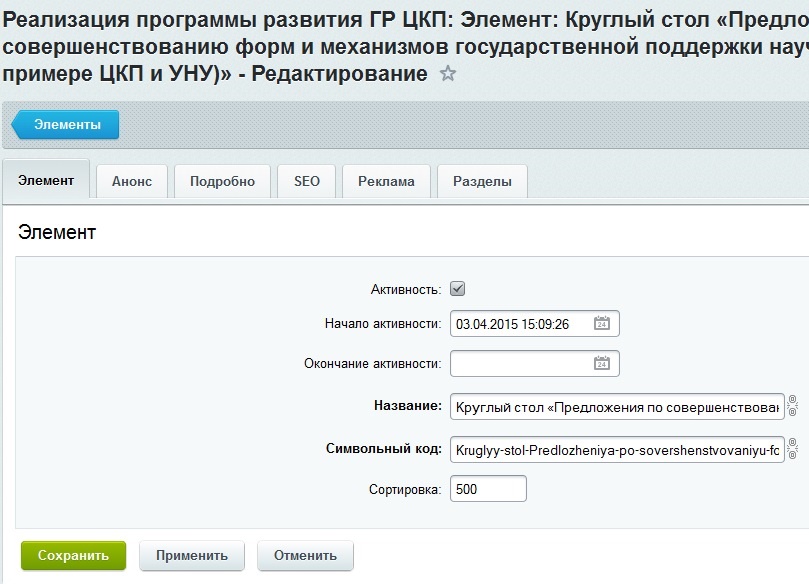
Task: Click the Символьный код input field
Action: [x=617, y=449]
